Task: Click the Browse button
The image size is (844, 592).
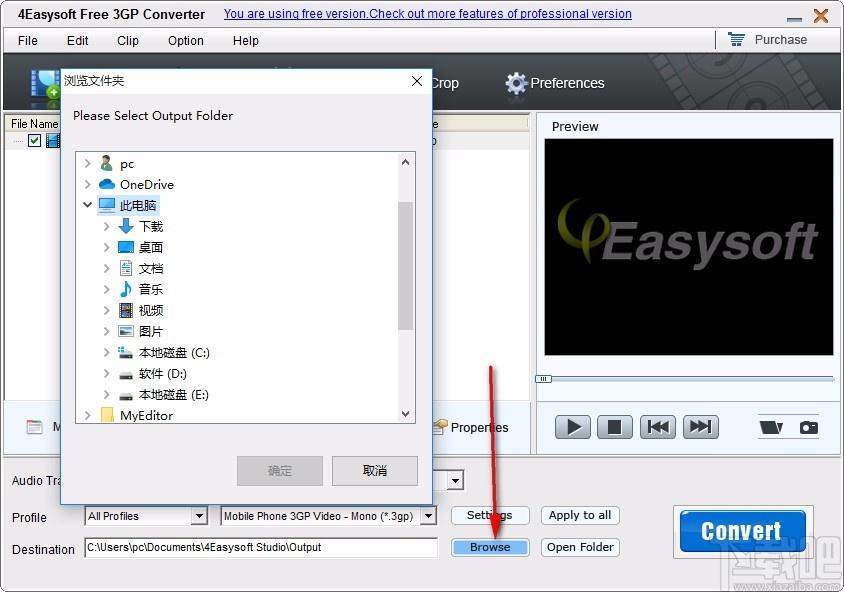Action: (490, 547)
